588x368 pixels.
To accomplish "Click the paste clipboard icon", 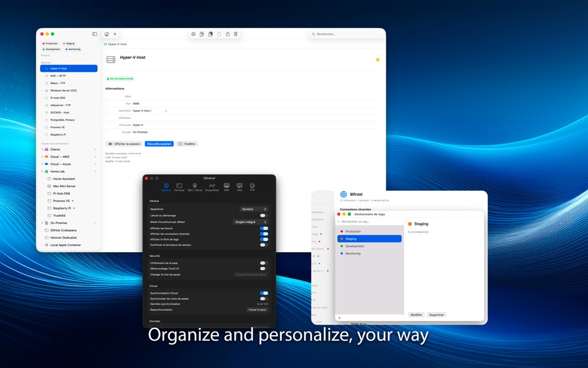I will (219, 34).
